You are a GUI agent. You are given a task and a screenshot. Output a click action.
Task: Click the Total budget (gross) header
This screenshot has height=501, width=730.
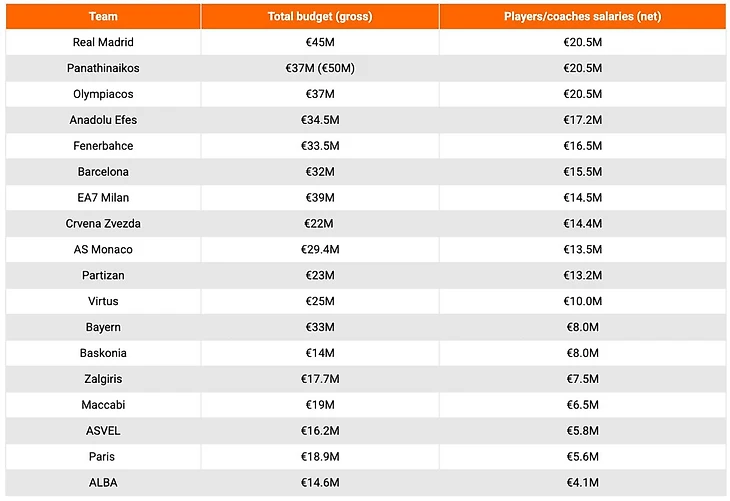(321, 17)
